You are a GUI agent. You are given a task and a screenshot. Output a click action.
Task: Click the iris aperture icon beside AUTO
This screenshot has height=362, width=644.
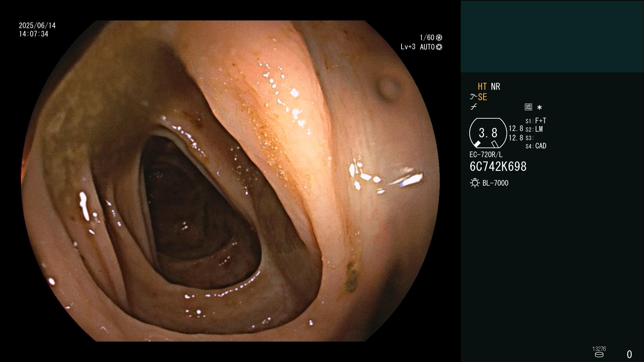439,47
